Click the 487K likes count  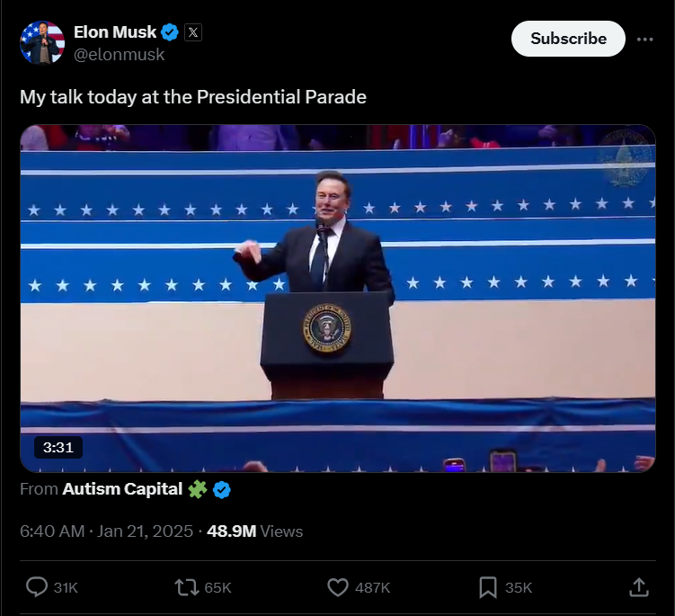click(372, 587)
